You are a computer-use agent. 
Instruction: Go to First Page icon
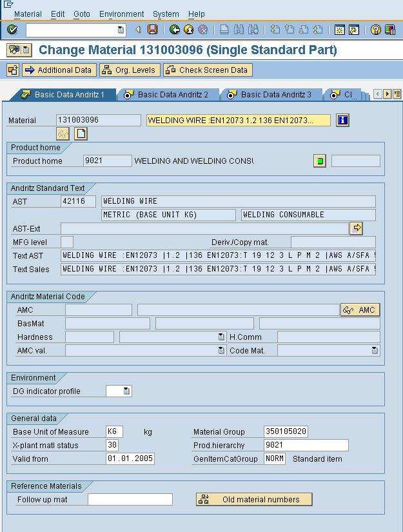point(275,30)
